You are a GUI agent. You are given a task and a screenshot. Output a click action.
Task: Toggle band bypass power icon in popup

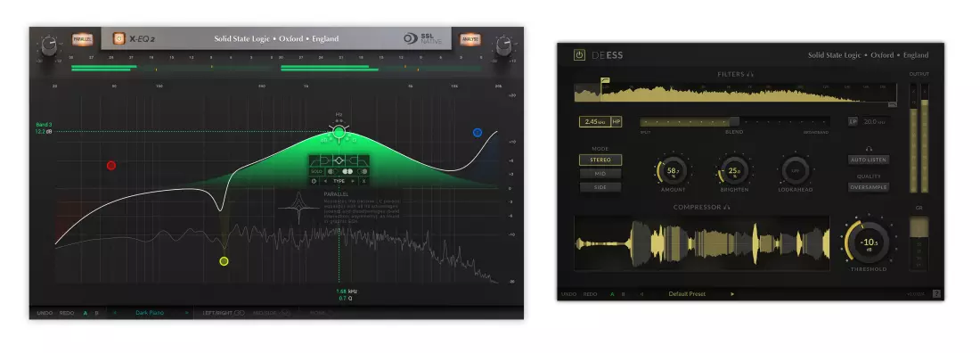(x=314, y=181)
